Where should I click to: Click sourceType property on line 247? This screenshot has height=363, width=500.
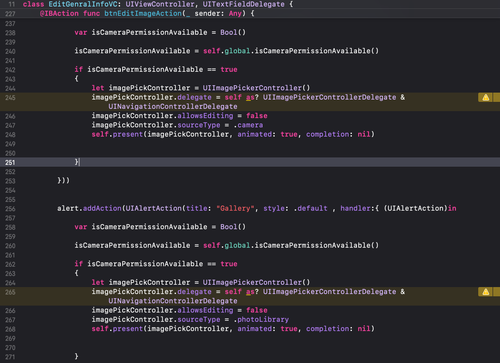pyautogui.click(x=199, y=125)
